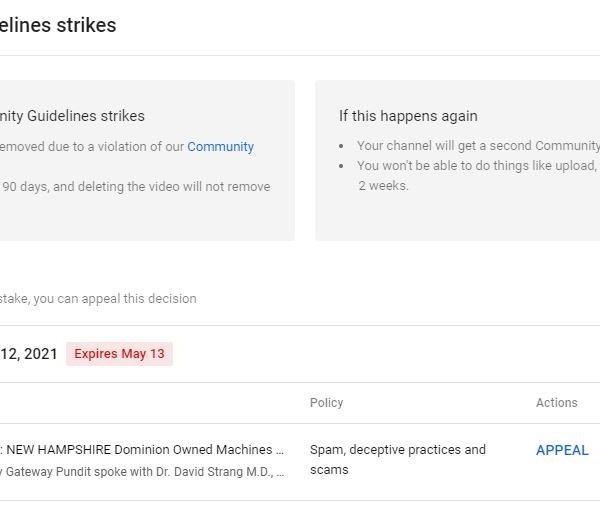Click 'Spam, deceptive practices and scams' policy text

397,459
